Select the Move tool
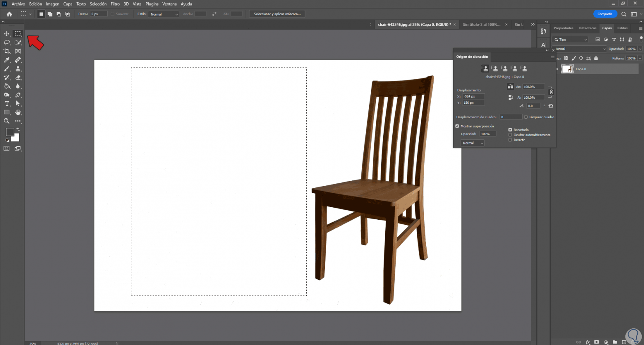The image size is (644, 345). pyautogui.click(x=7, y=34)
